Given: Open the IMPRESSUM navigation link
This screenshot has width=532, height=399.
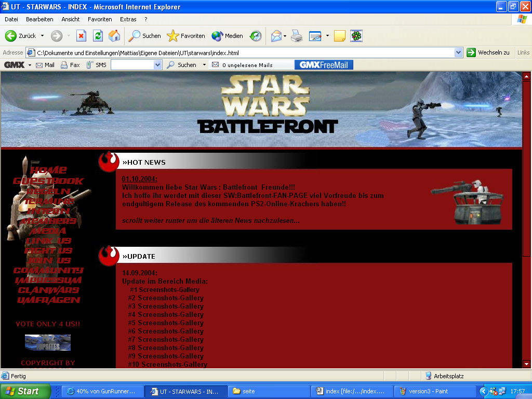Looking at the screenshot, I should tap(48, 280).
